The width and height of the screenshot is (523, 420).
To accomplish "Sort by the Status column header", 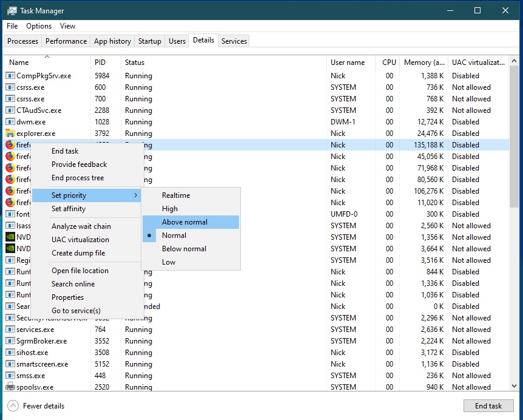I will coord(223,63).
